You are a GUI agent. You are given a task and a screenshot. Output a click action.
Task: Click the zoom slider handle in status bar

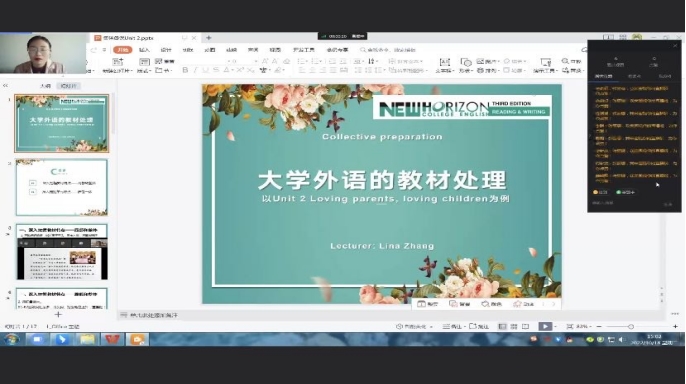pyautogui.click(x=631, y=326)
